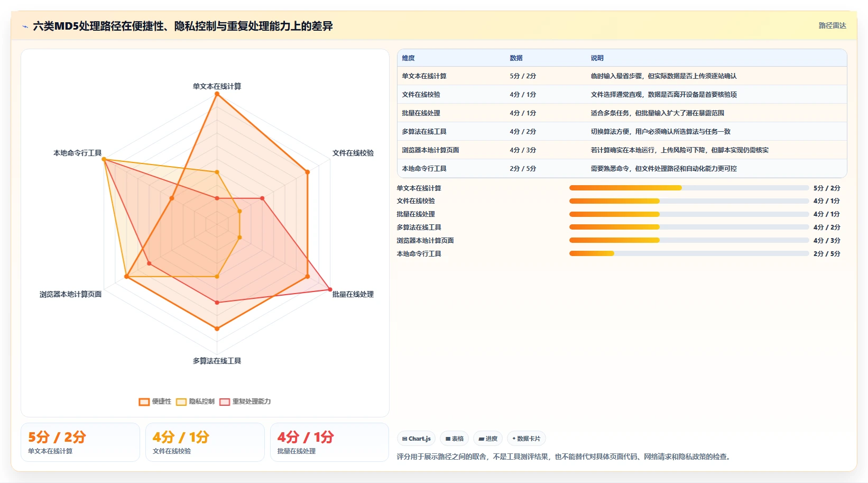868x483 pixels.
Task: Click the 单文本在线计算 progress bar
Action: click(x=689, y=188)
